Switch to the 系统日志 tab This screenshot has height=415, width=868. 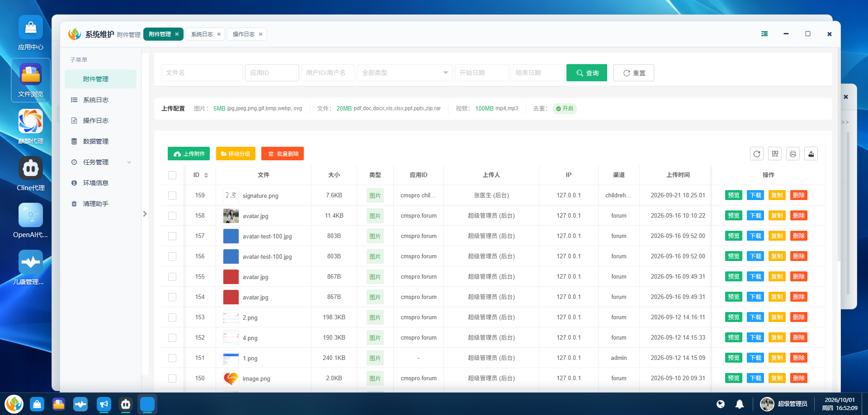click(202, 34)
